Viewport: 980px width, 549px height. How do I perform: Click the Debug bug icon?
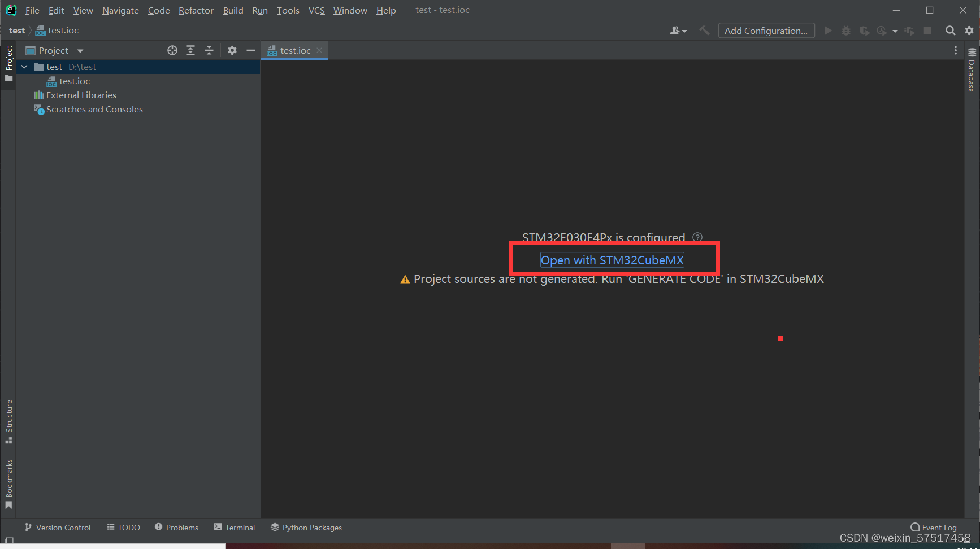[846, 30]
